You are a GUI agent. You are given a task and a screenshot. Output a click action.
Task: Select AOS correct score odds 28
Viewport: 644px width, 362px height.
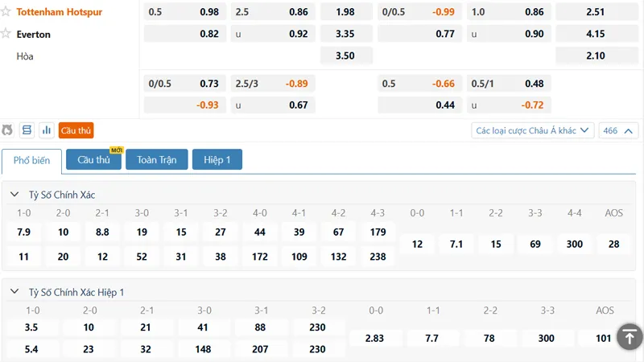tap(614, 245)
